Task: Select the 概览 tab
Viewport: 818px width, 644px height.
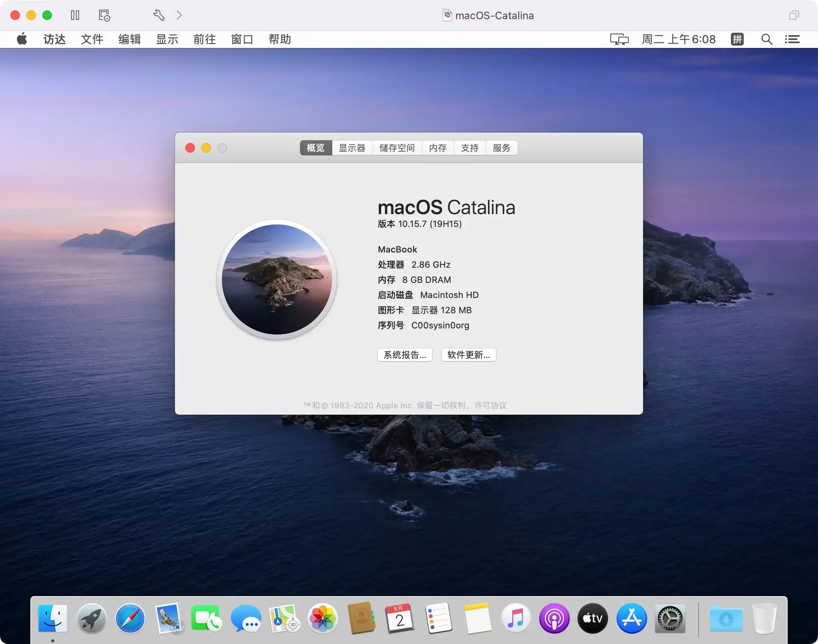Action: click(x=316, y=148)
